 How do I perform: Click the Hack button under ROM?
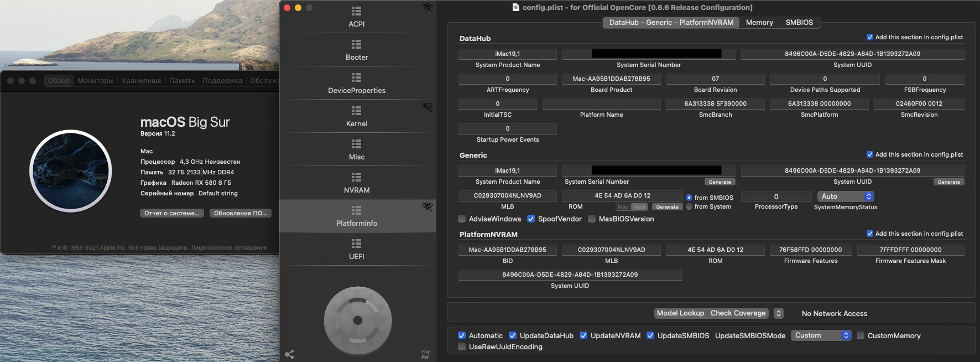point(639,207)
